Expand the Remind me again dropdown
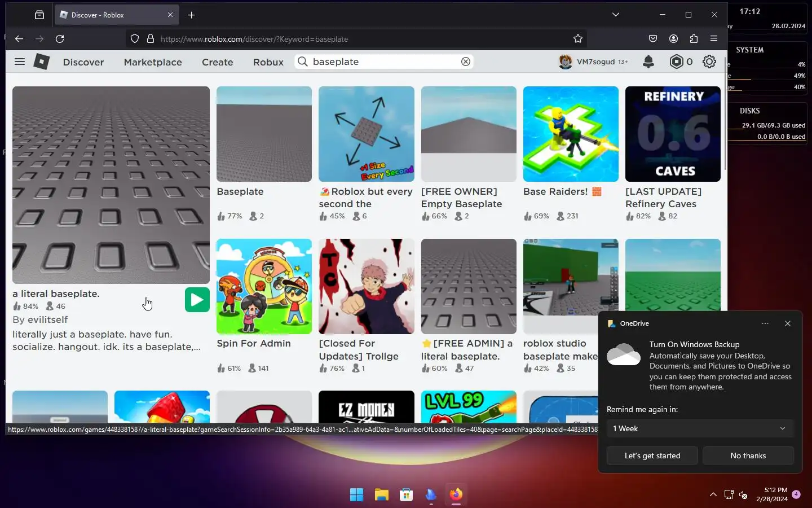 (x=700, y=428)
